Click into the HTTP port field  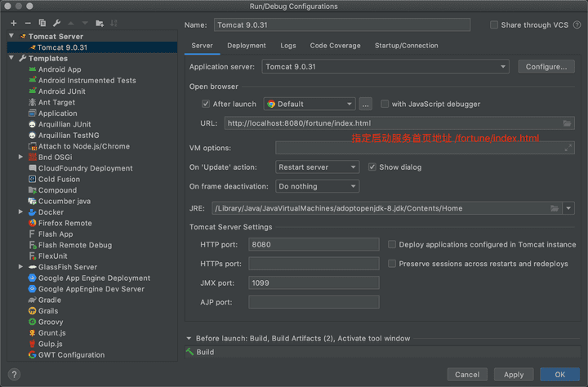314,244
